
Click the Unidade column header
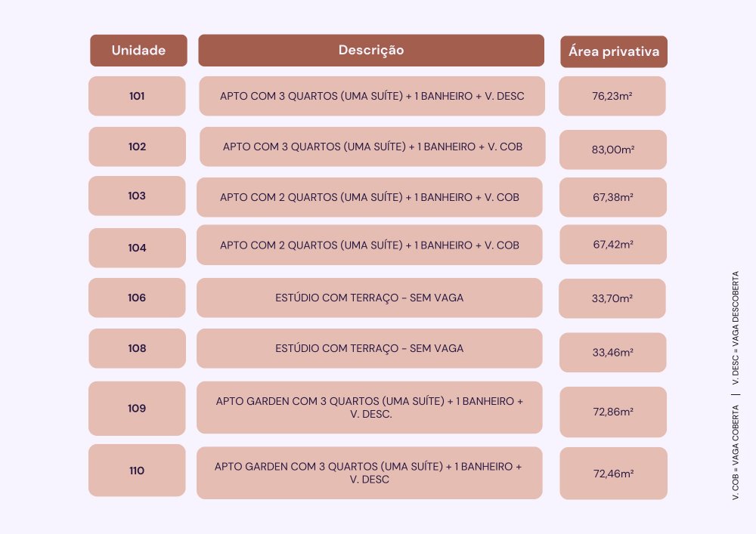tap(138, 51)
